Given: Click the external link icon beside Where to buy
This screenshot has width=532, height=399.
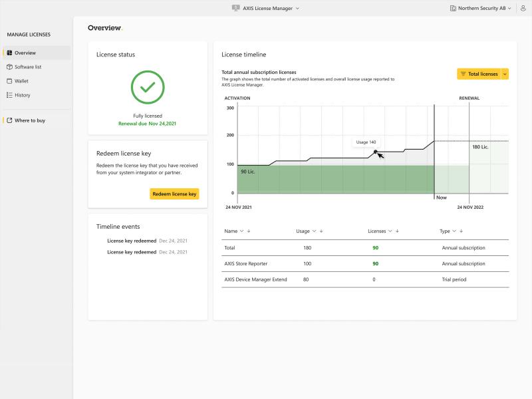Looking at the screenshot, I should [9, 120].
